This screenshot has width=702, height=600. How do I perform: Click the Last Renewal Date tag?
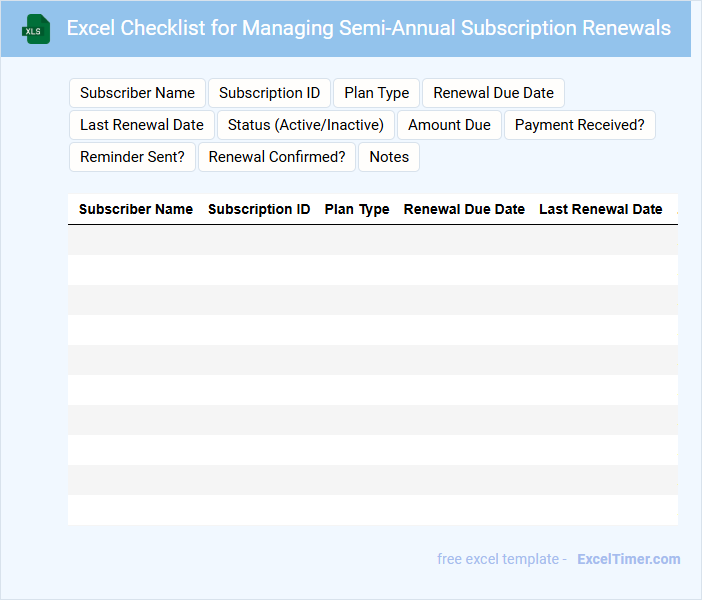coord(141,125)
